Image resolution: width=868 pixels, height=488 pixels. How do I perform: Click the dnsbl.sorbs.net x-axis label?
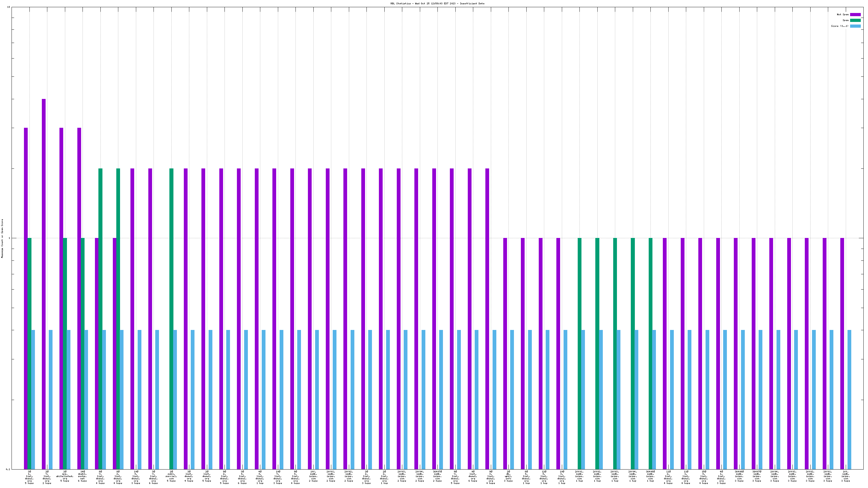pyautogui.click(x=82, y=476)
